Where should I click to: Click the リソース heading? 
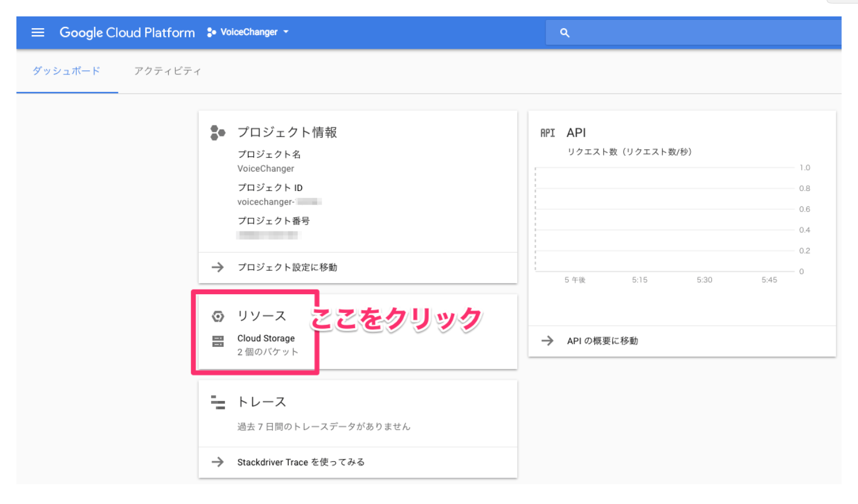[x=262, y=316]
